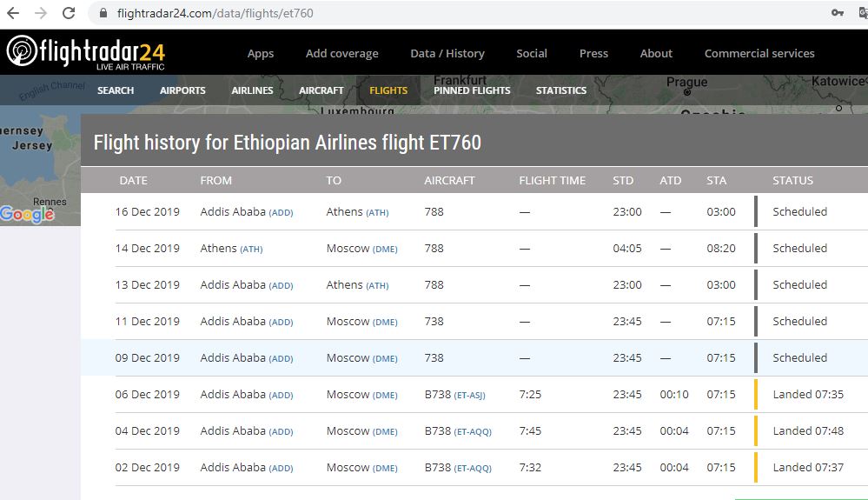Click the FROM column header
Screen dimensions: 868x500
[215, 181]
